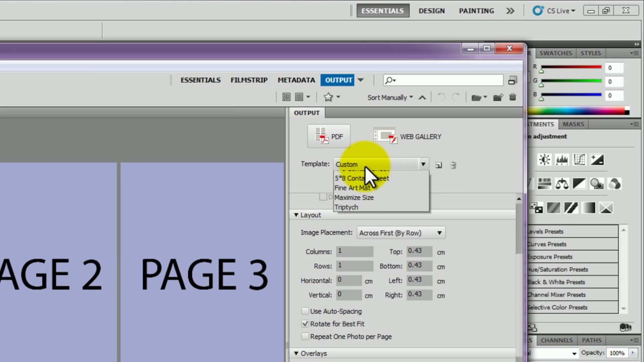Open the CS Live menu
This screenshot has height=362, width=644.
(x=553, y=11)
